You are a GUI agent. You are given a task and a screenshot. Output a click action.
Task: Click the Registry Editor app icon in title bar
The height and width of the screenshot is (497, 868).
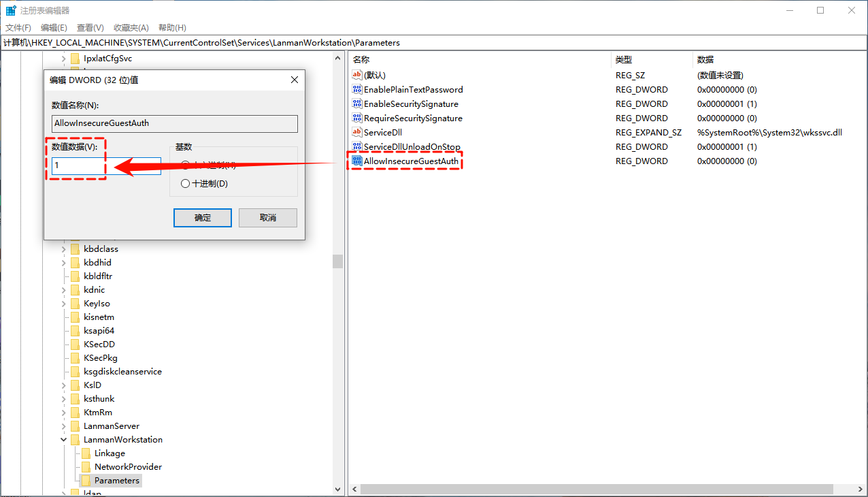[11, 11]
